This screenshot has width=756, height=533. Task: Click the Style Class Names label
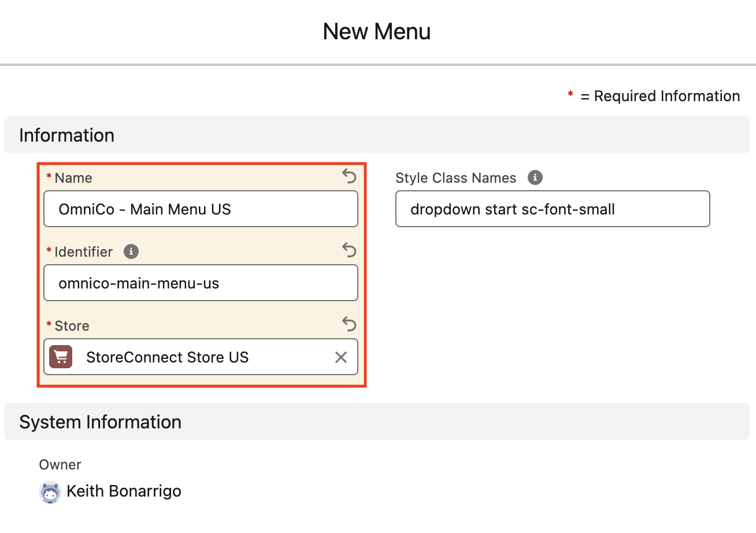click(456, 177)
